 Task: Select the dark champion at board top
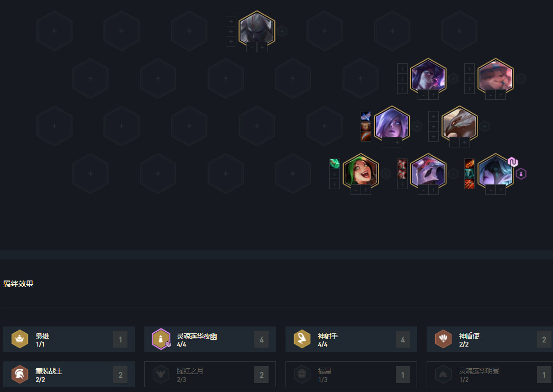pyautogui.click(x=257, y=30)
